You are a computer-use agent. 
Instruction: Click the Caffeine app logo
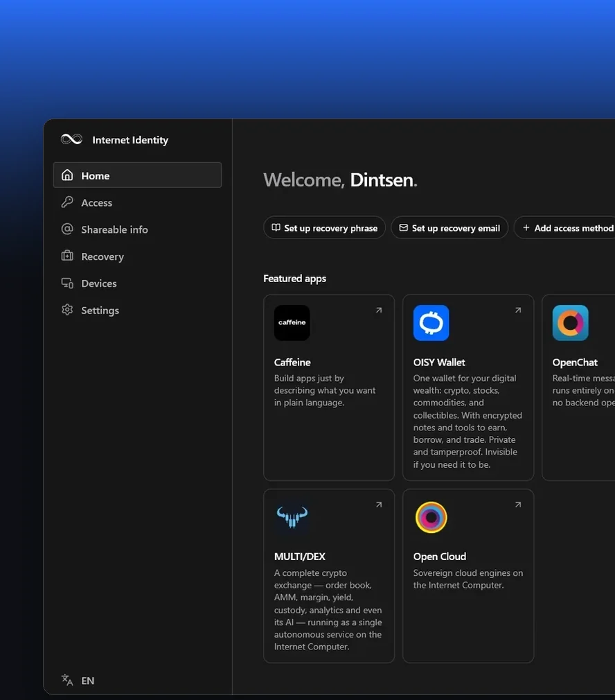[292, 323]
